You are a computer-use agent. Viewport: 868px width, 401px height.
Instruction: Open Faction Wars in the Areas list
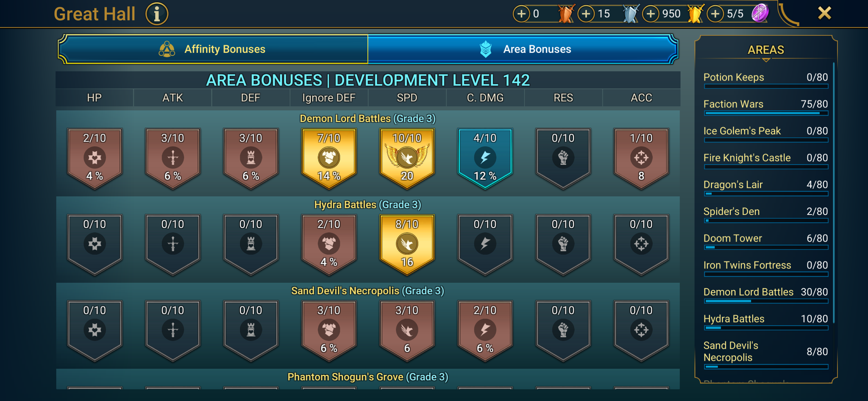point(765,107)
